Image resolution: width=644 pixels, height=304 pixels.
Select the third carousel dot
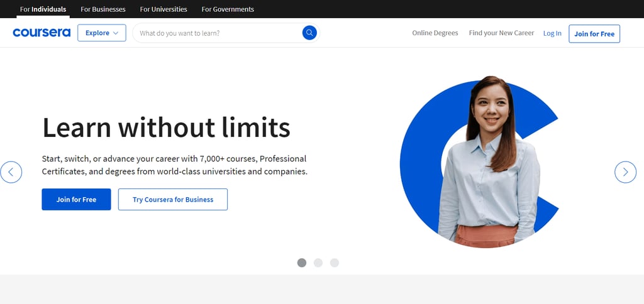click(335, 263)
